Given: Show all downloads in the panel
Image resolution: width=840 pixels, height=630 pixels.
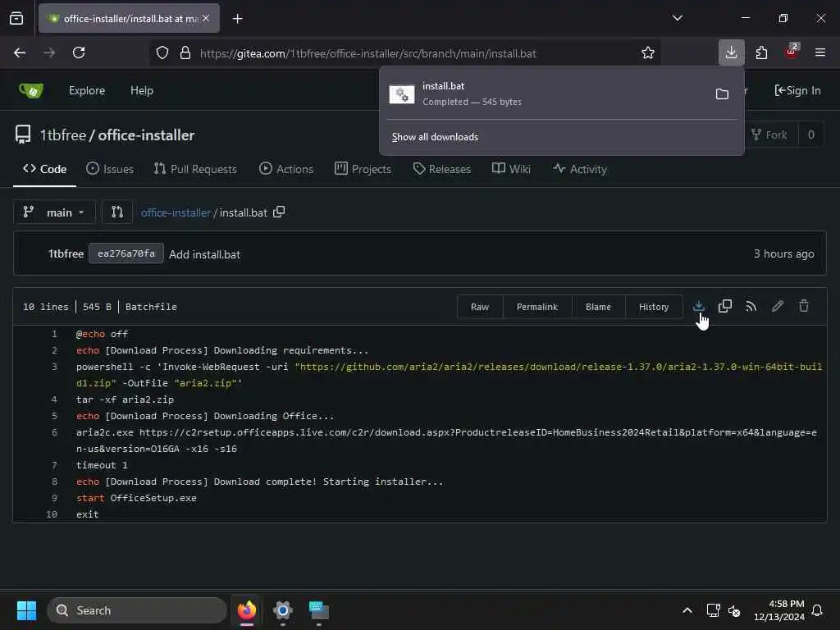Looking at the screenshot, I should click(x=435, y=137).
